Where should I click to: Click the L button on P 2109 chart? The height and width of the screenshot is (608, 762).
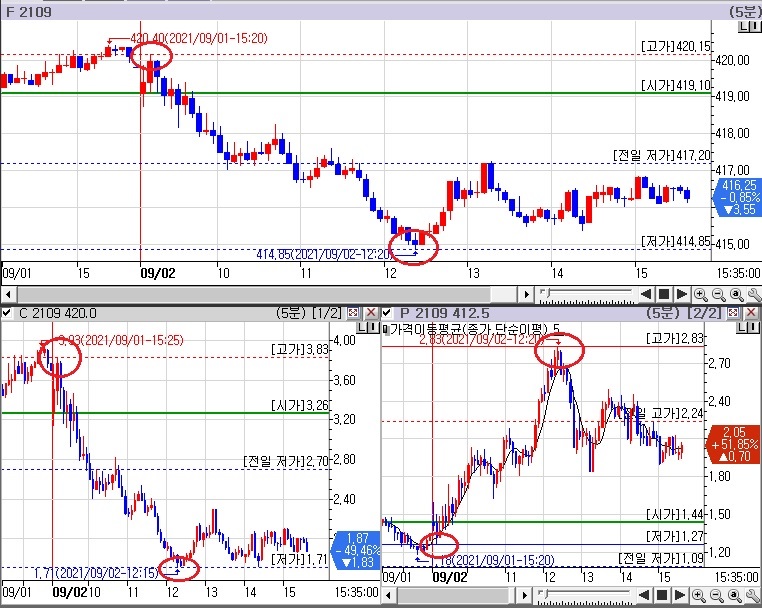[744, 328]
